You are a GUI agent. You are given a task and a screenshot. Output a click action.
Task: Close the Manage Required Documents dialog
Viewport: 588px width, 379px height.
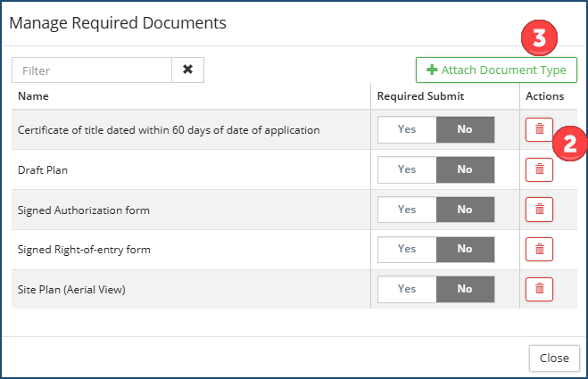pos(553,358)
